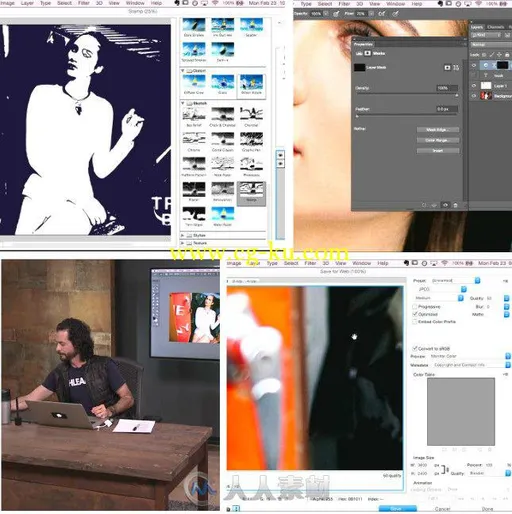Image resolution: width=512 pixels, height=514 pixels.
Task: Toggle mask visibility eye in Properties footer
Action: click(445, 205)
